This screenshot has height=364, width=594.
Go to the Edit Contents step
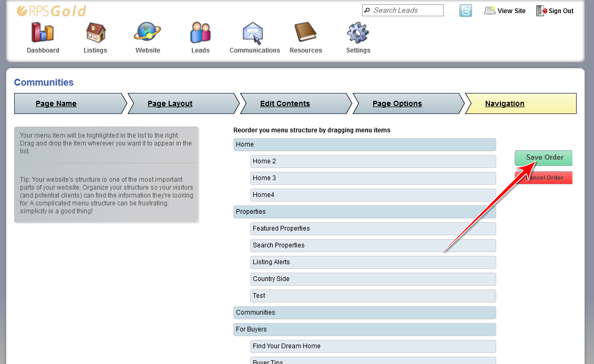tap(296, 103)
